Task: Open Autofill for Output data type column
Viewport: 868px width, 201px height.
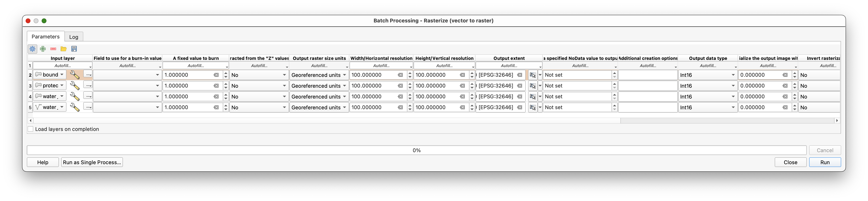Action: click(708, 66)
